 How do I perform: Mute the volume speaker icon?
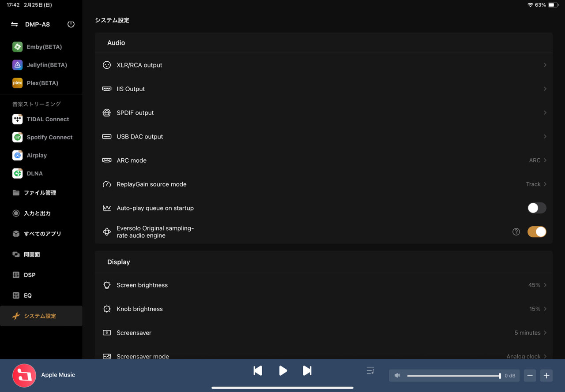(x=397, y=376)
